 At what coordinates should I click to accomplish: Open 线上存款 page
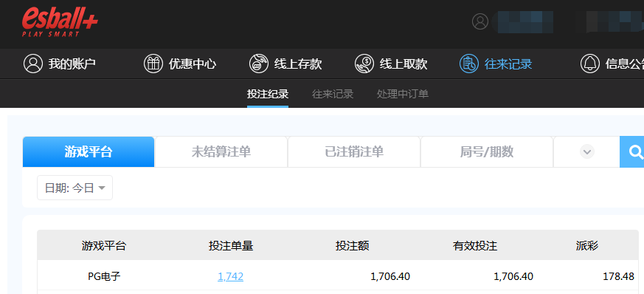pos(285,64)
